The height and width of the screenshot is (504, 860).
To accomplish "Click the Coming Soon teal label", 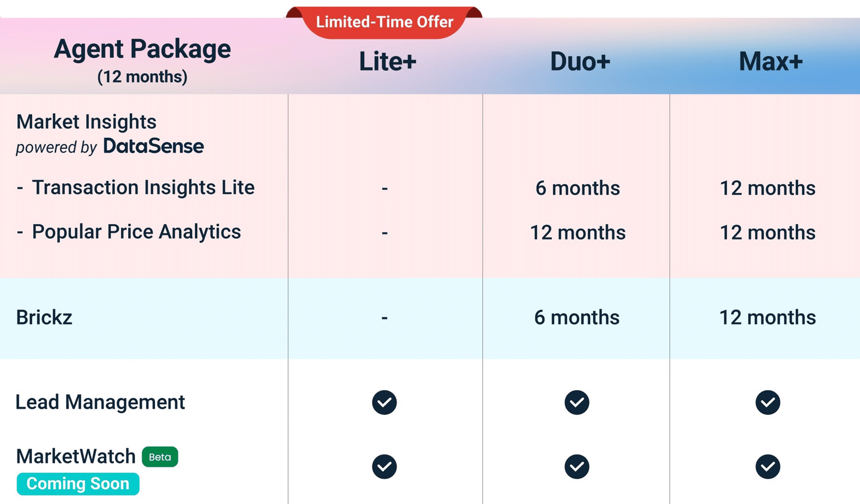I will pos(78,484).
